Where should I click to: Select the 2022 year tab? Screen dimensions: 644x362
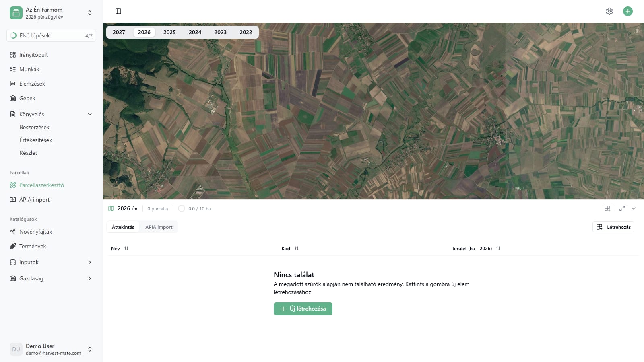coord(246,32)
